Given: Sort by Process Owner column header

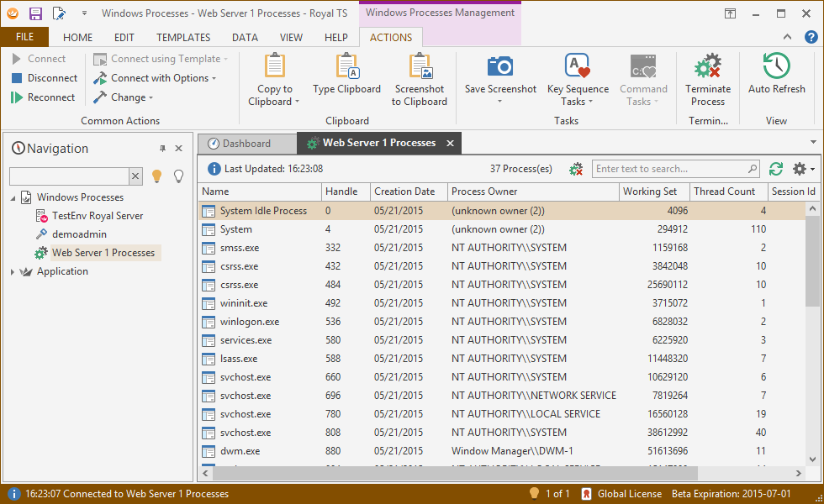Looking at the screenshot, I should (x=533, y=192).
